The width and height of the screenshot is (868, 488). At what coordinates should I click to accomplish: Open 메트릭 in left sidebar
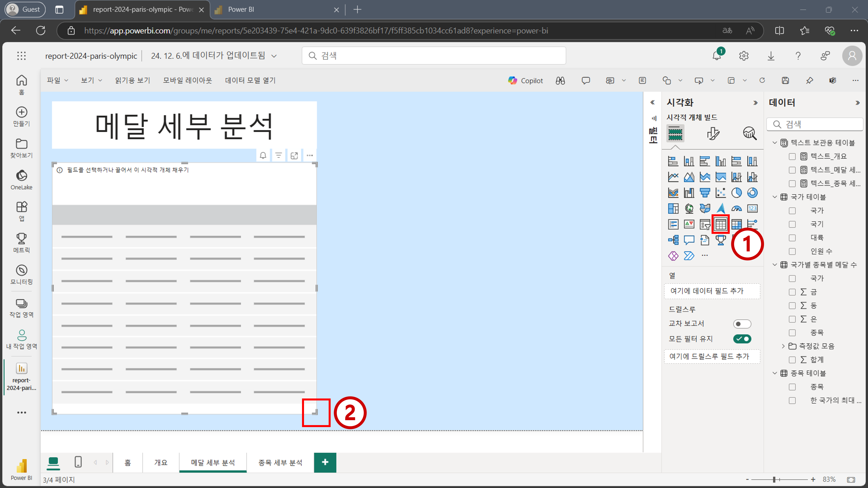pos(22,243)
